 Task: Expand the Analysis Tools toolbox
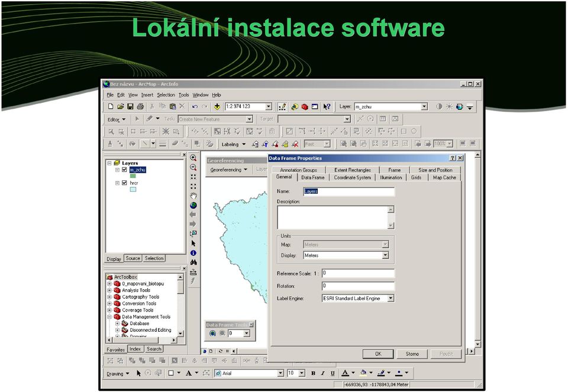[x=109, y=290]
